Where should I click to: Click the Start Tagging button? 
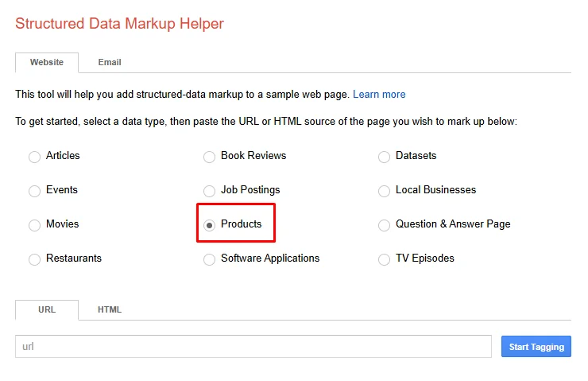536,347
